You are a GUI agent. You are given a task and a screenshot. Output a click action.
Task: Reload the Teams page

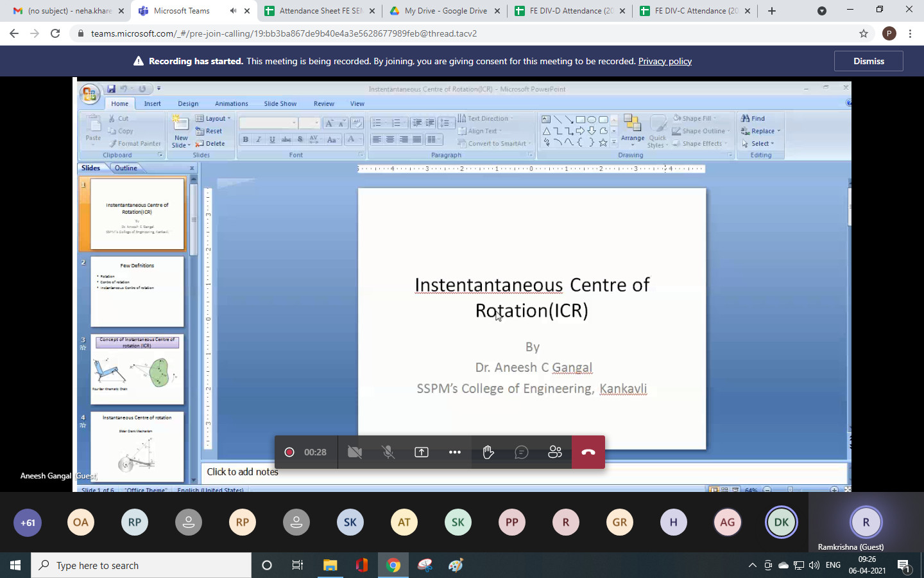point(55,33)
